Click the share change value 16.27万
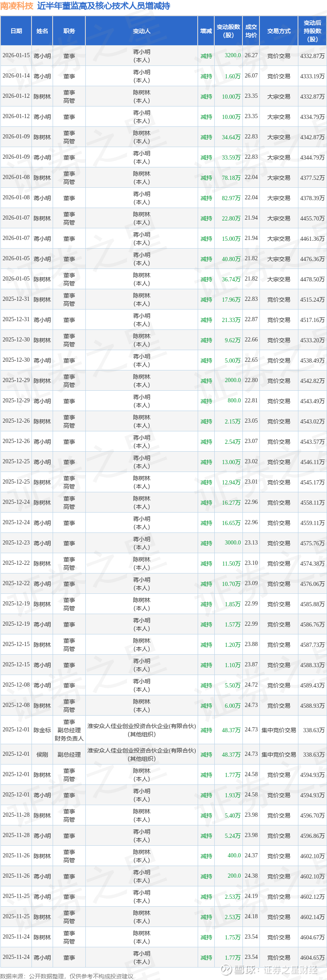Viewport: 327px width, 980px height. [231, 503]
